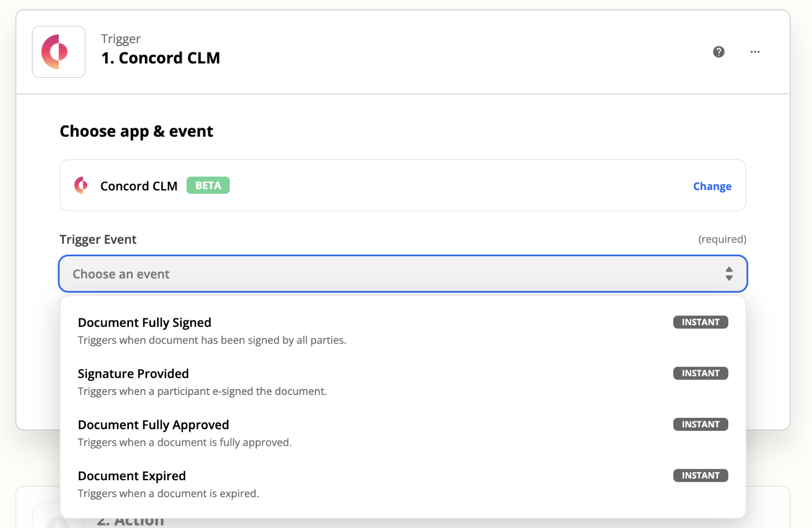Click the help question mark icon
The height and width of the screenshot is (528, 812).
pos(718,52)
